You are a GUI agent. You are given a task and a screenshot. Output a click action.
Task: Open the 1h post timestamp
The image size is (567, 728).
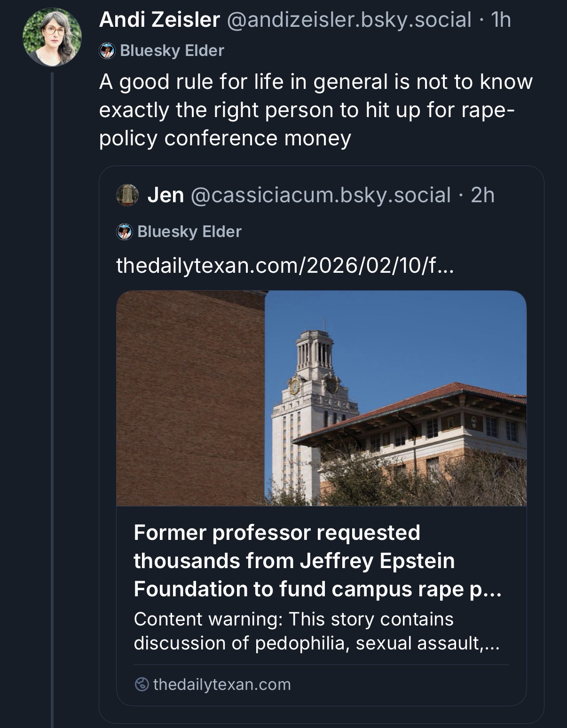pyautogui.click(x=500, y=20)
